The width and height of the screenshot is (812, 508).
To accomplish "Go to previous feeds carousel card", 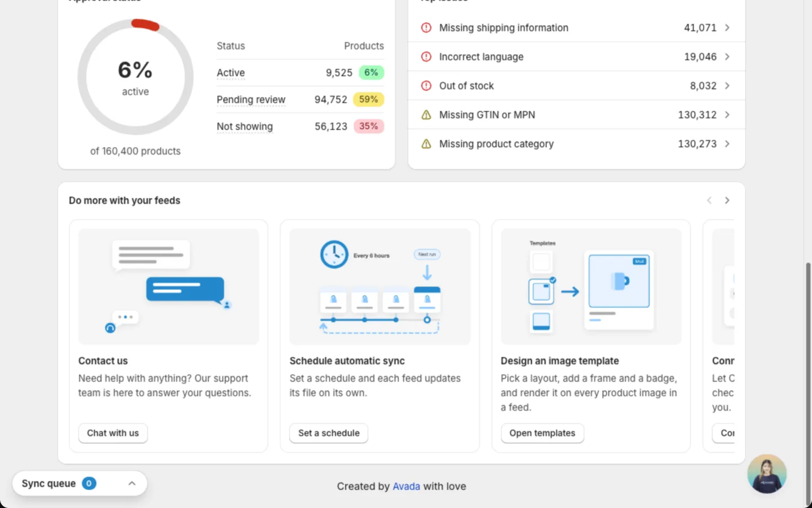I will 709,200.
